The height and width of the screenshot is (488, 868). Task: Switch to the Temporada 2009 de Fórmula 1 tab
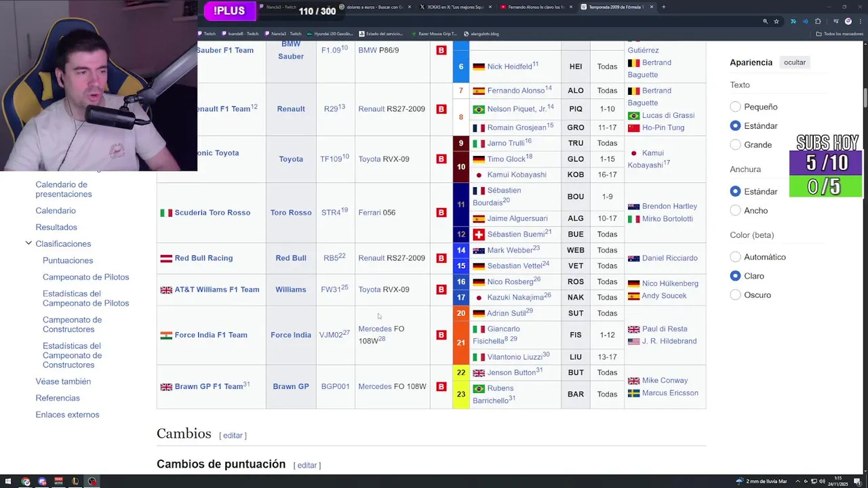[x=616, y=7]
